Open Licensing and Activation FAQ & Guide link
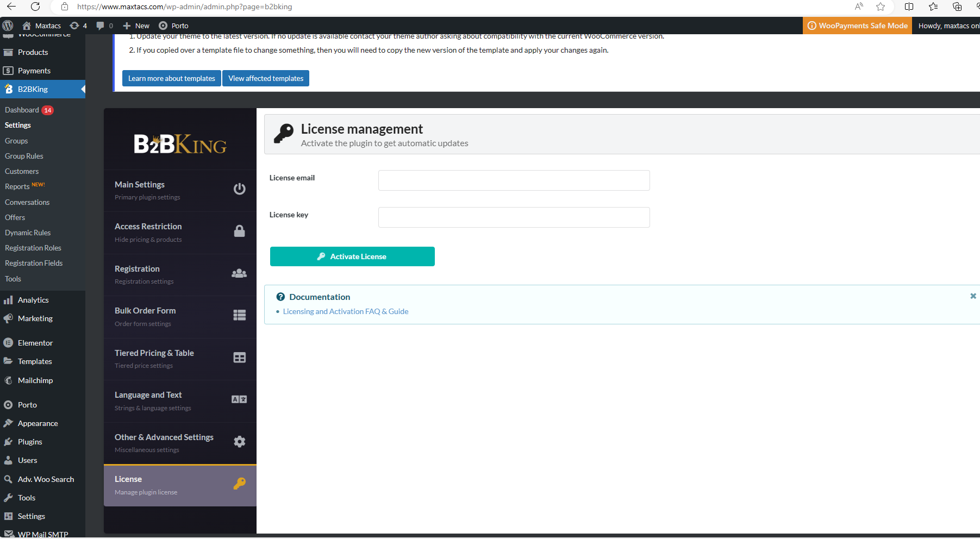 (346, 311)
